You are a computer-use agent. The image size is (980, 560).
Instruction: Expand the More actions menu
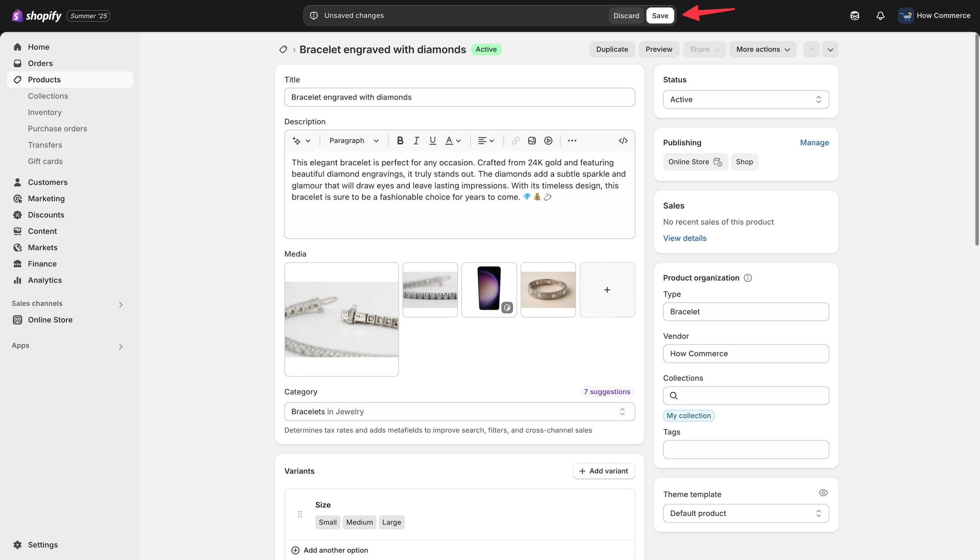tap(763, 50)
